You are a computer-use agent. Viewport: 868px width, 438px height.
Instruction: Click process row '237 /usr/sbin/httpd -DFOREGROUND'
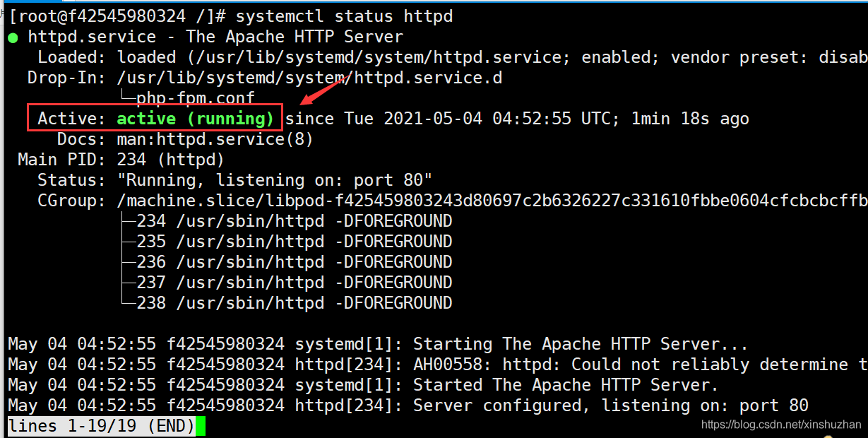point(295,283)
